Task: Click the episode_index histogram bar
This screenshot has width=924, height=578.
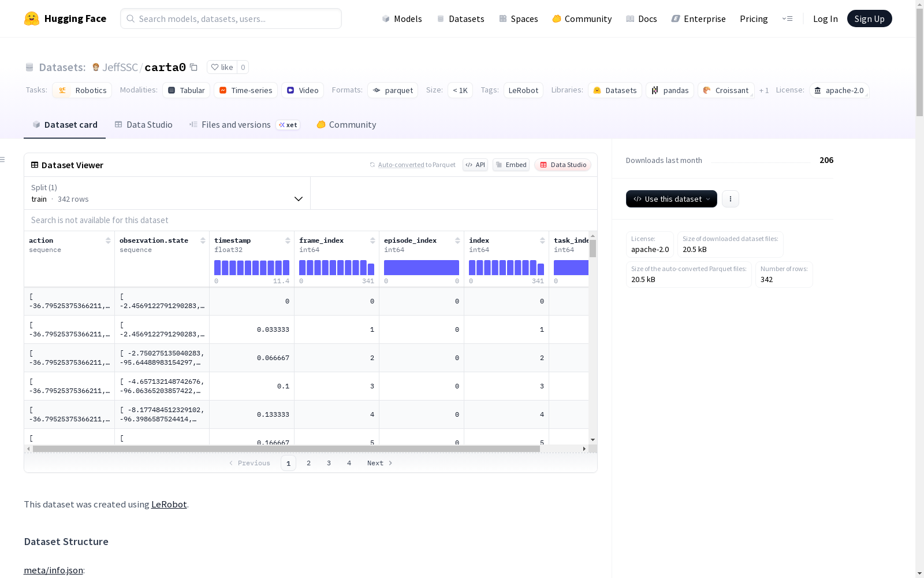Action: 422,268
